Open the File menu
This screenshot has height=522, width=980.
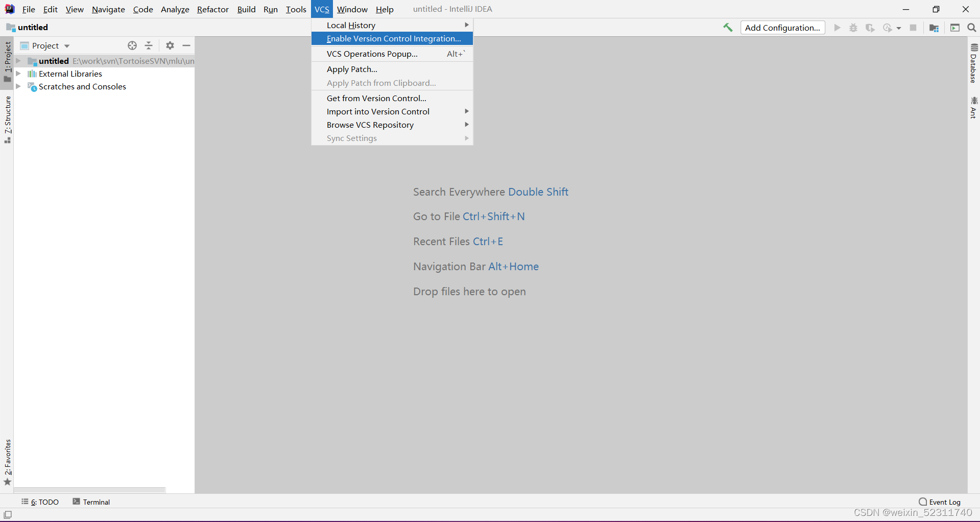(29, 9)
